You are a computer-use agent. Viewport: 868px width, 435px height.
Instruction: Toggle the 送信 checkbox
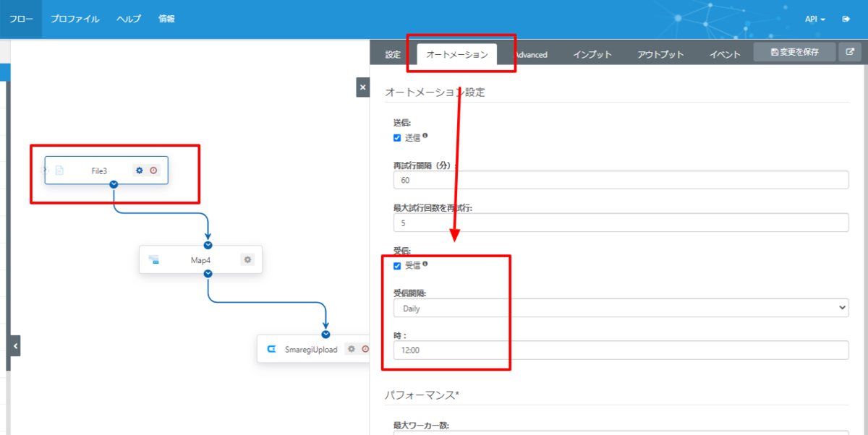coord(397,137)
